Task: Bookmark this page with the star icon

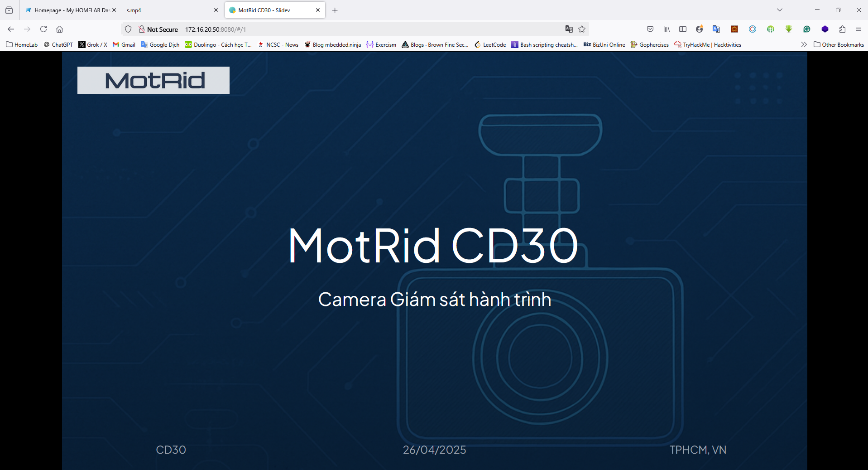Action: click(582, 29)
